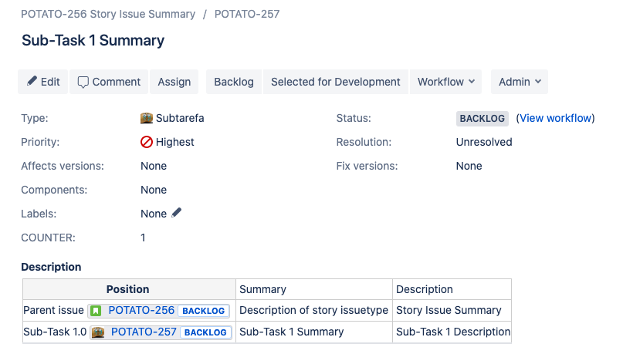Click the Edit button

43,82
